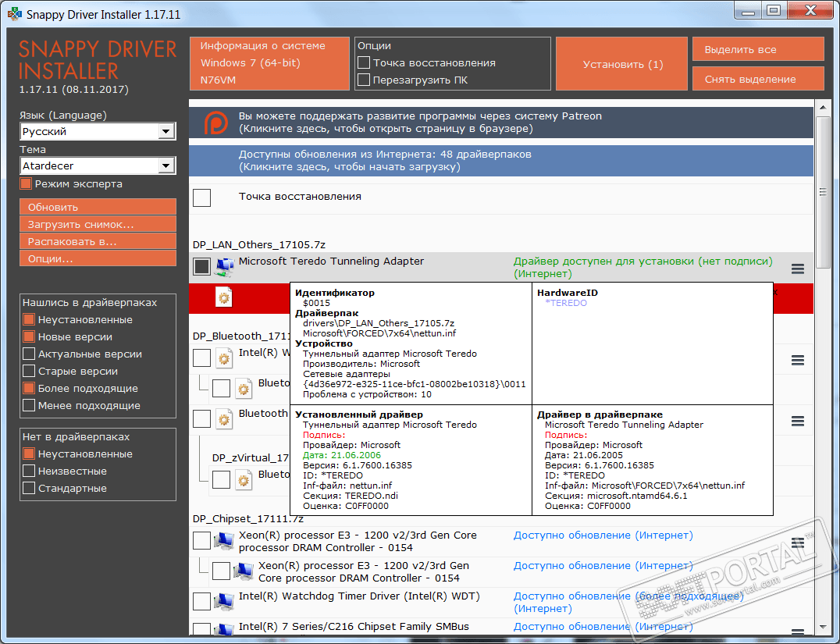Toggle Неустановленные under Нет в драйверпаках

pyautogui.click(x=29, y=454)
